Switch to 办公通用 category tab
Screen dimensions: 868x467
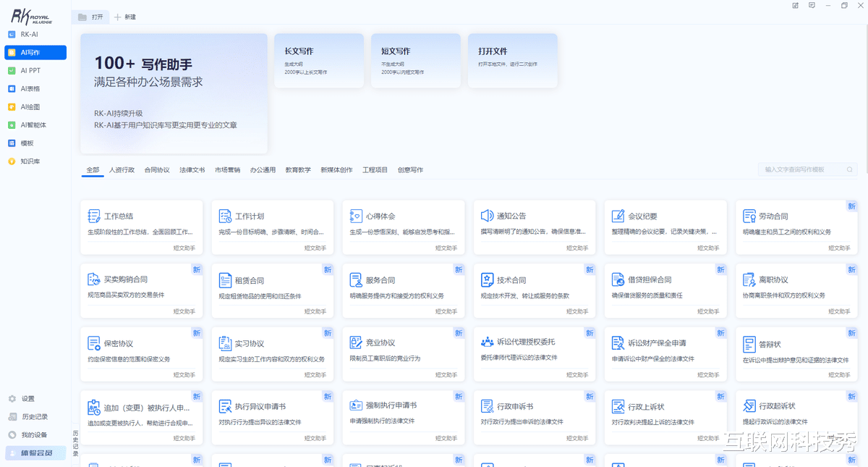point(263,170)
